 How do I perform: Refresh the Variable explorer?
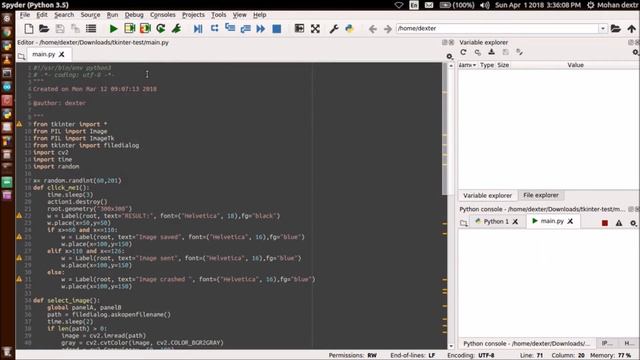coord(463,52)
